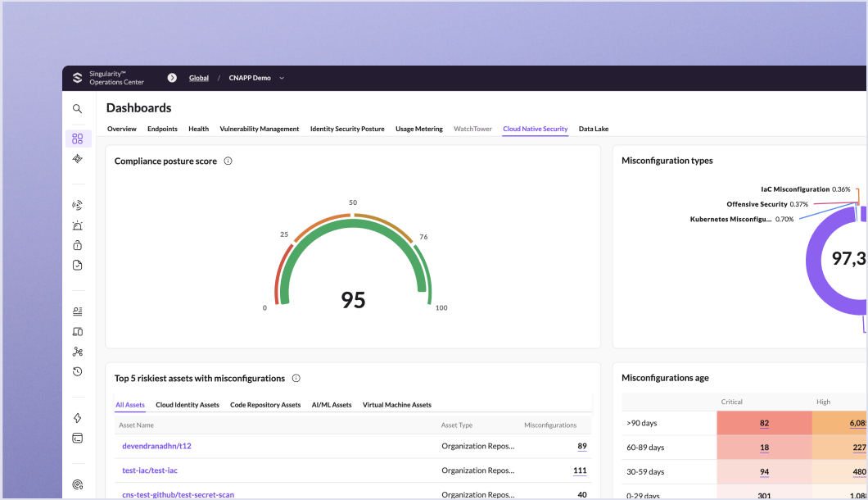The width and height of the screenshot is (868, 500).
Task: Click the Global breadcrumb link
Action: tap(199, 78)
